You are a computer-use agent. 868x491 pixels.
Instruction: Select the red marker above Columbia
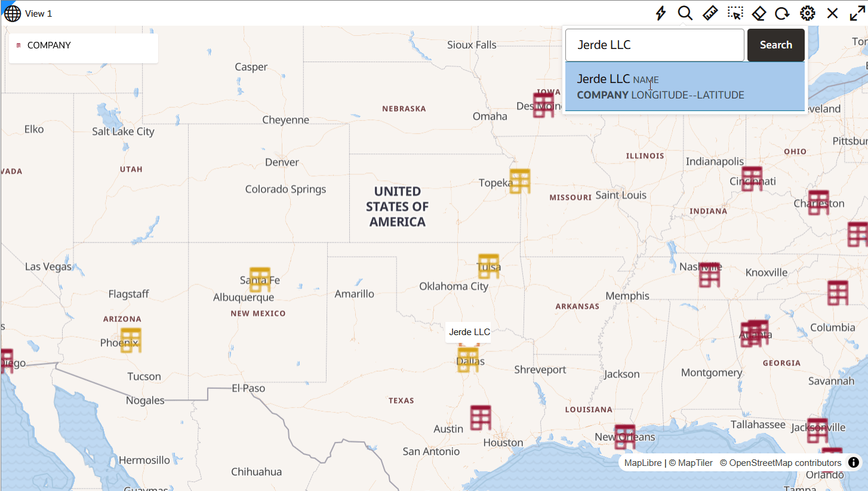(838, 293)
